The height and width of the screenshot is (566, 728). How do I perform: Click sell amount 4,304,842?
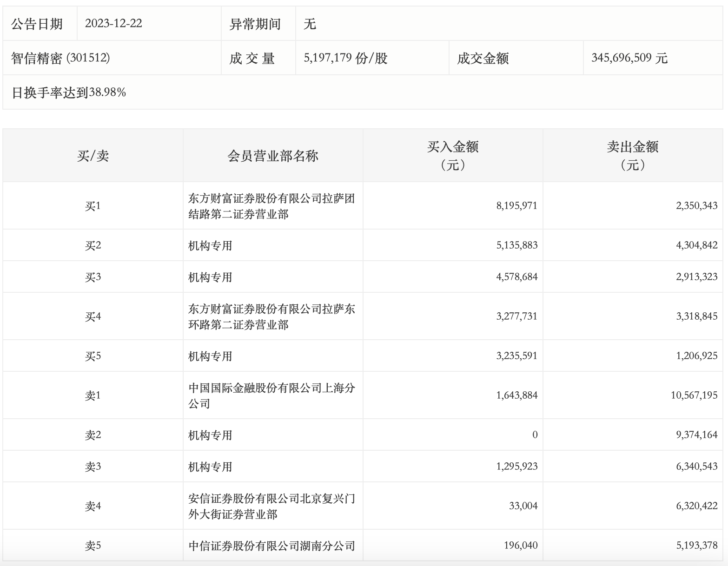pyautogui.click(x=696, y=245)
